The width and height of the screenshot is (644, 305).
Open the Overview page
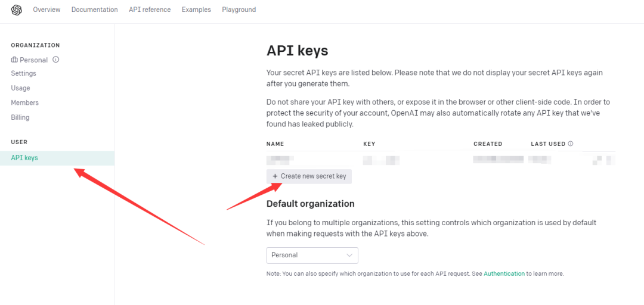pyautogui.click(x=47, y=10)
